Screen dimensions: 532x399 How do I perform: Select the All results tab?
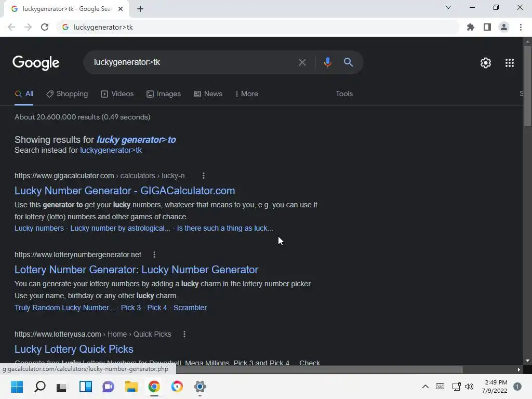[24, 94]
